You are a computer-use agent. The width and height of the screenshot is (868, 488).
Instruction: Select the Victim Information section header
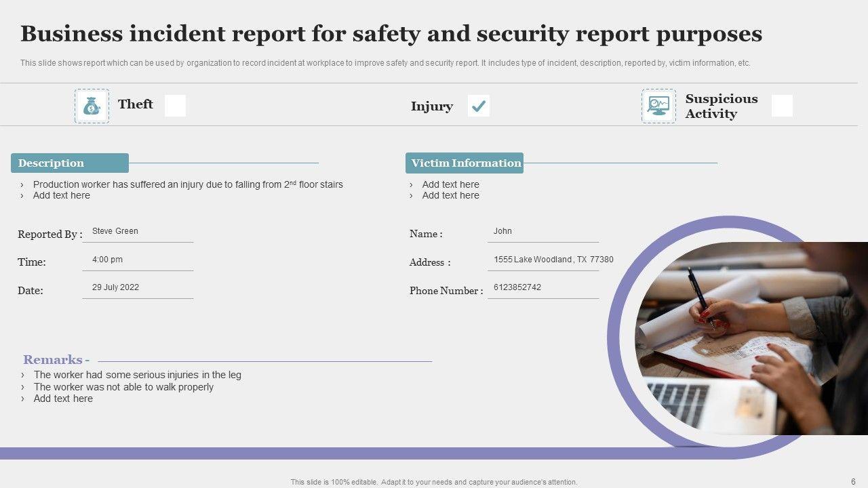465,163
